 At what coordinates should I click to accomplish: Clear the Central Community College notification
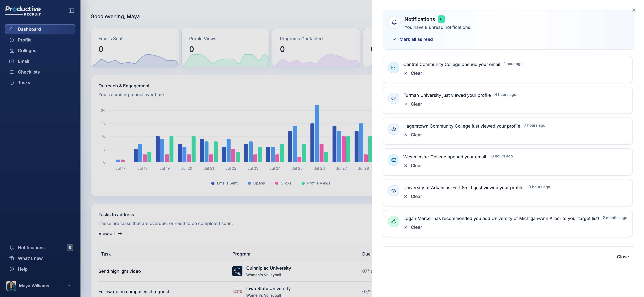[x=413, y=73]
